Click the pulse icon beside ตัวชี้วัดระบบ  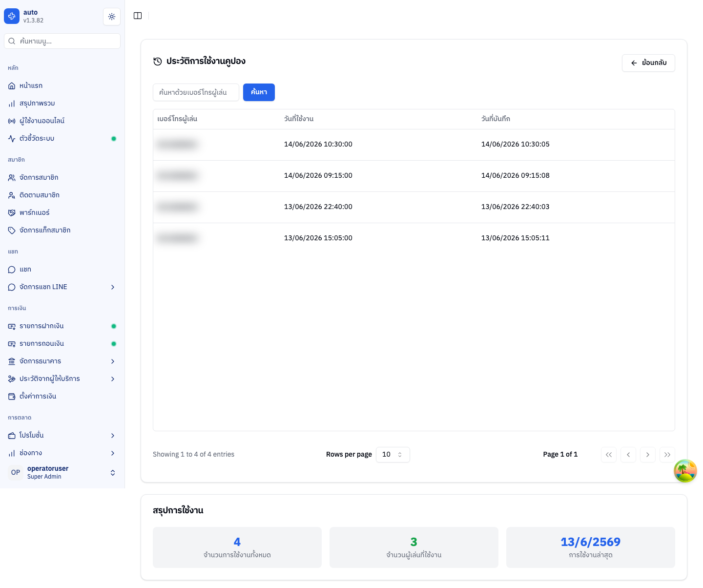click(x=12, y=139)
